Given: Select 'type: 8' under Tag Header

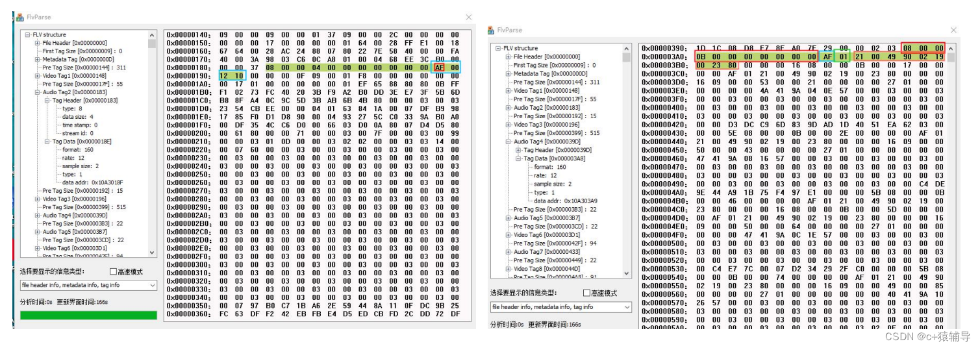Looking at the screenshot, I should (x=72, y=108).
